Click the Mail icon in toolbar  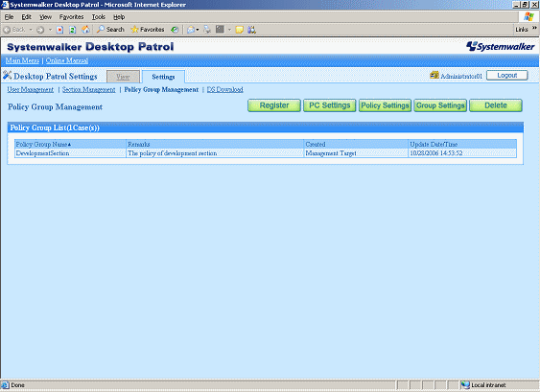pyautogui.click(x=191, y=30)
